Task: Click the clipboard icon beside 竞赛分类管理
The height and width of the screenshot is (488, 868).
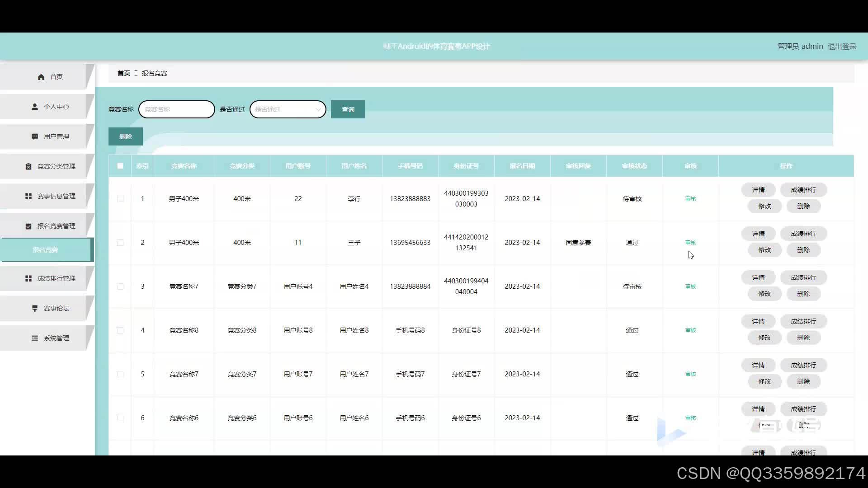Action: click(28, 166)
